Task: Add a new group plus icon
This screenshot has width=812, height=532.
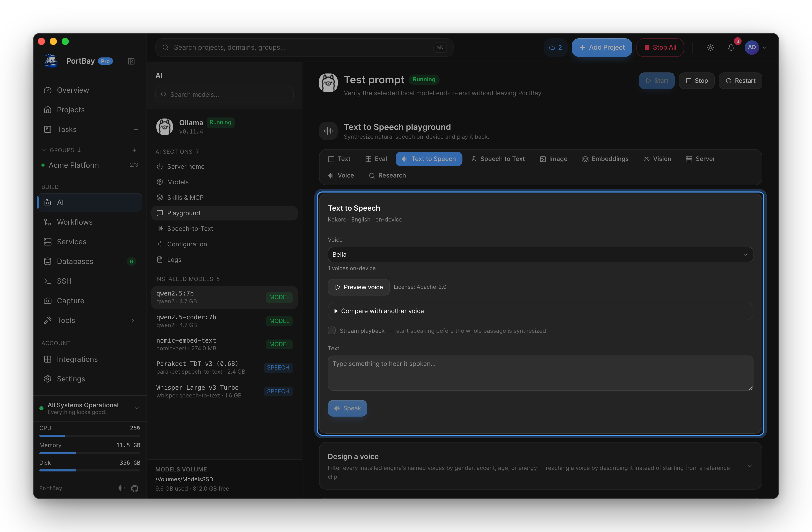Action: 134,150
